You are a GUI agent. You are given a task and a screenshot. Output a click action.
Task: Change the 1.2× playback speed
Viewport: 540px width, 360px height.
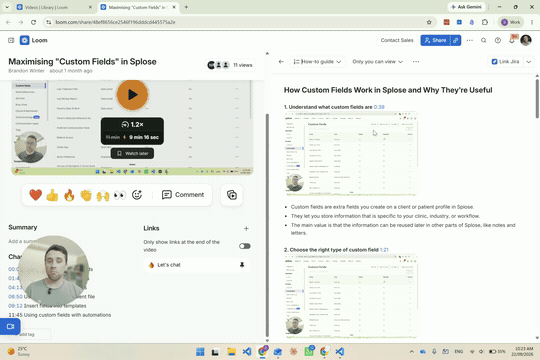(x=133, y=124)
